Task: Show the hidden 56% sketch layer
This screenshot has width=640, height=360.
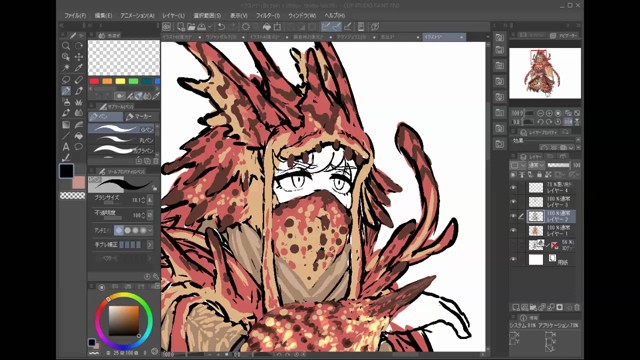Action: click(513, 245)
